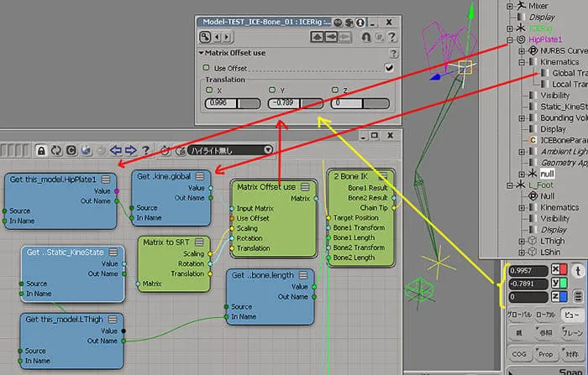This screenshot has height=375, width=588.
Task: Click the プレーン (Plane) mode button
Action: coord(572,333)
